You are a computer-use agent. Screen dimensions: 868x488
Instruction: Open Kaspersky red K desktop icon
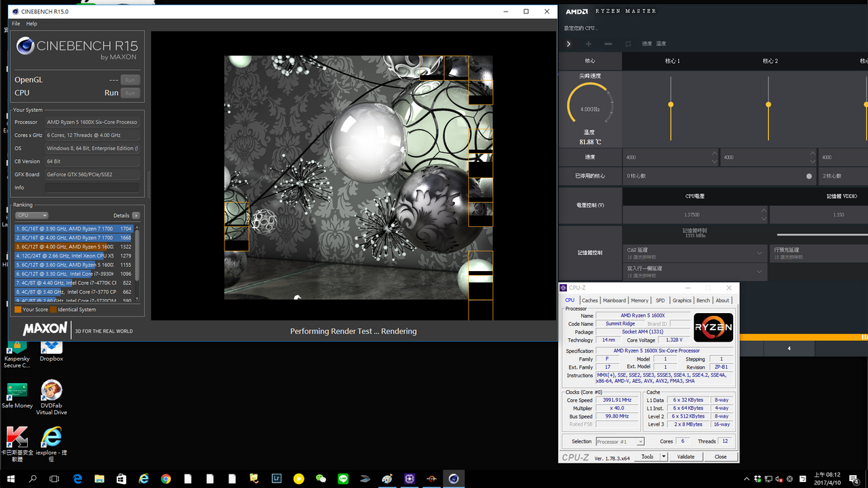coord(17,445)
